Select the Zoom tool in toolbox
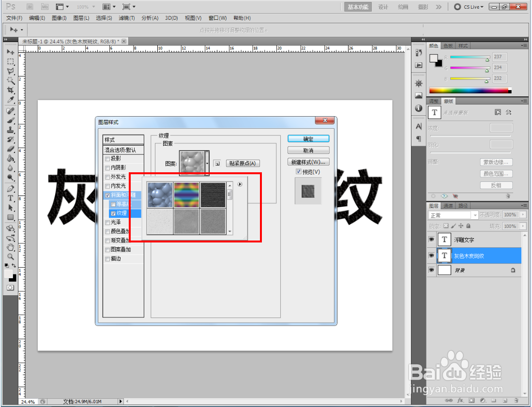This screenshot has height=407, width=532. 11,257
